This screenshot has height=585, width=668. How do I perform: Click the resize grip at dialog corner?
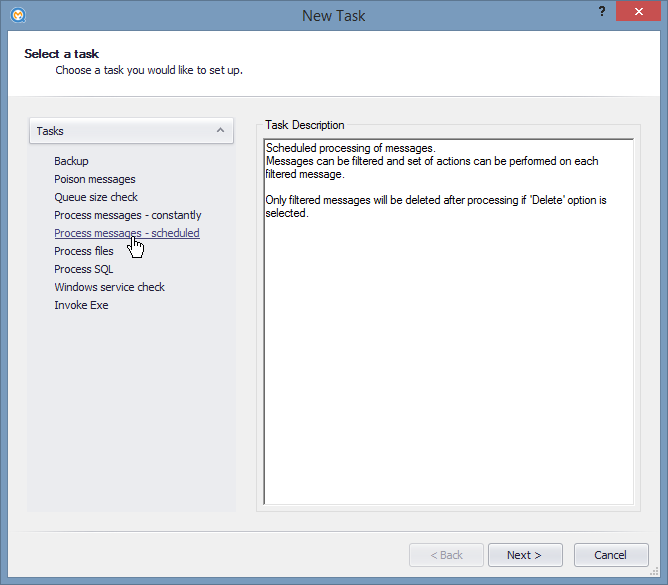tap(654, 572)
